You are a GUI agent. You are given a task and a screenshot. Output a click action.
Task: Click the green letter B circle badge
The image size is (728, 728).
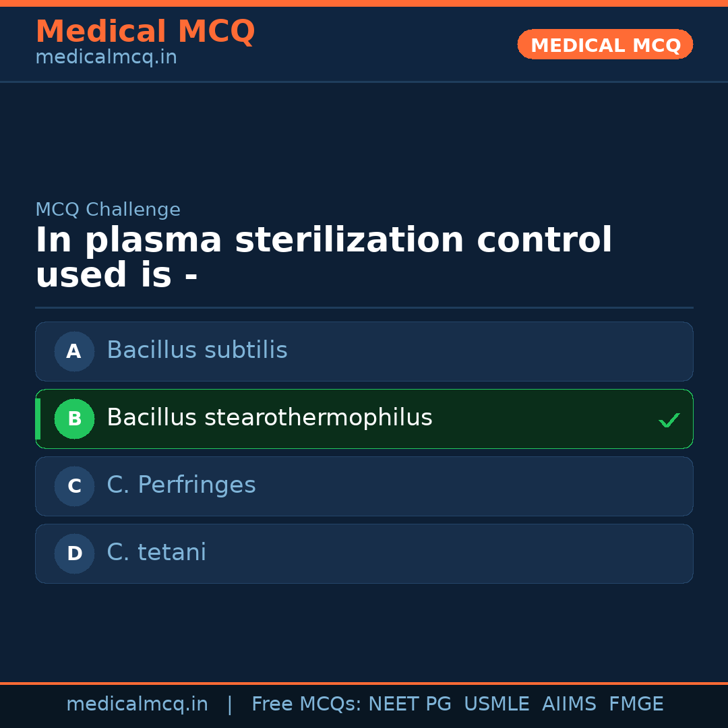click(74, 419)
